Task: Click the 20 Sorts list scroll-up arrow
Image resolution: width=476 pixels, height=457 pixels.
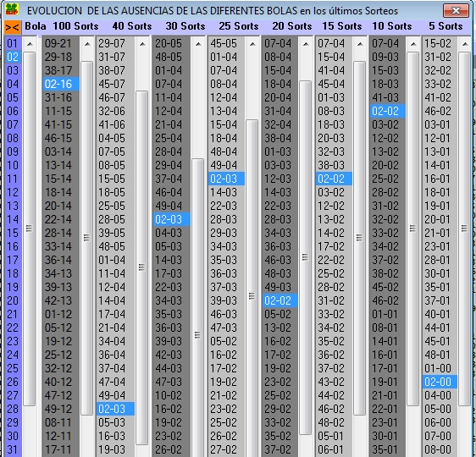Action: 306,44
